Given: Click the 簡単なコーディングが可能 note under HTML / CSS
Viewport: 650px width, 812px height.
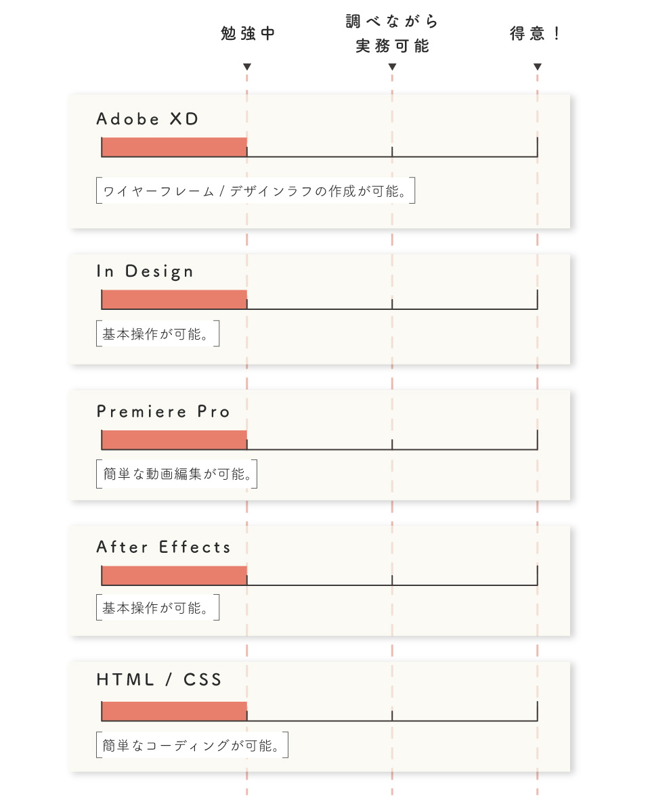Looking at the screenshot, I should pos(192,746).
